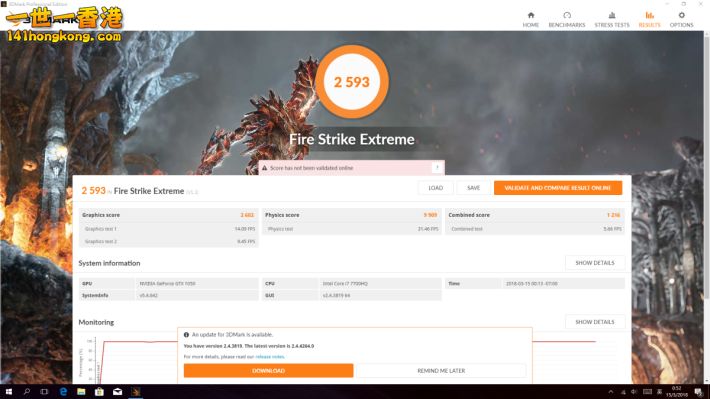Open Mail app from taskbar

click(117, 392)
